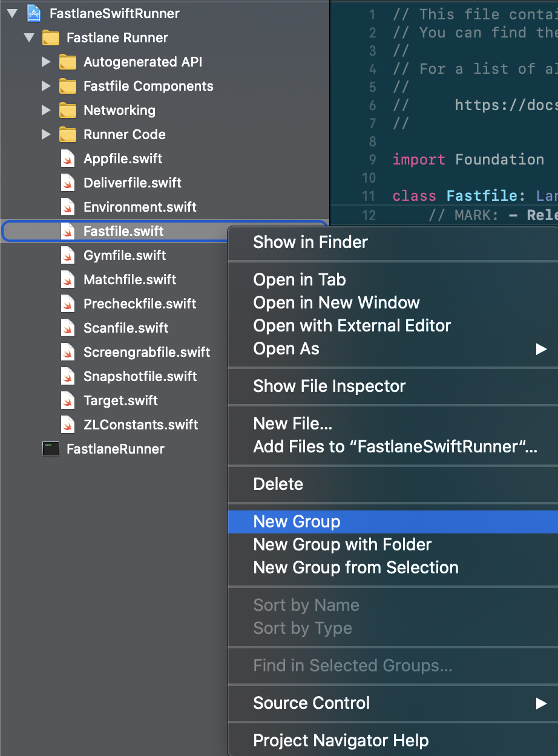Image resolution: width=558 pixels, height=756 pixels.
Task: Click the Fastfile Components folder icon
Action: (x=68, y=86)
